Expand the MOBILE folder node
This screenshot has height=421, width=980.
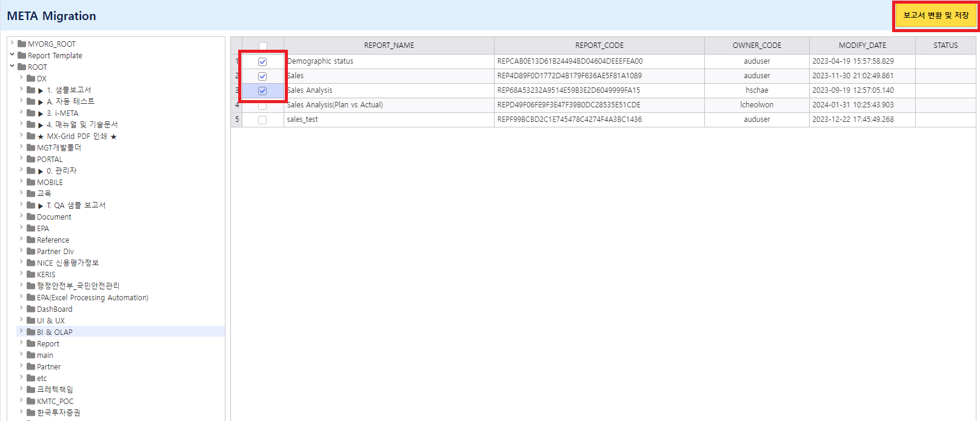(x=21, y=181)
